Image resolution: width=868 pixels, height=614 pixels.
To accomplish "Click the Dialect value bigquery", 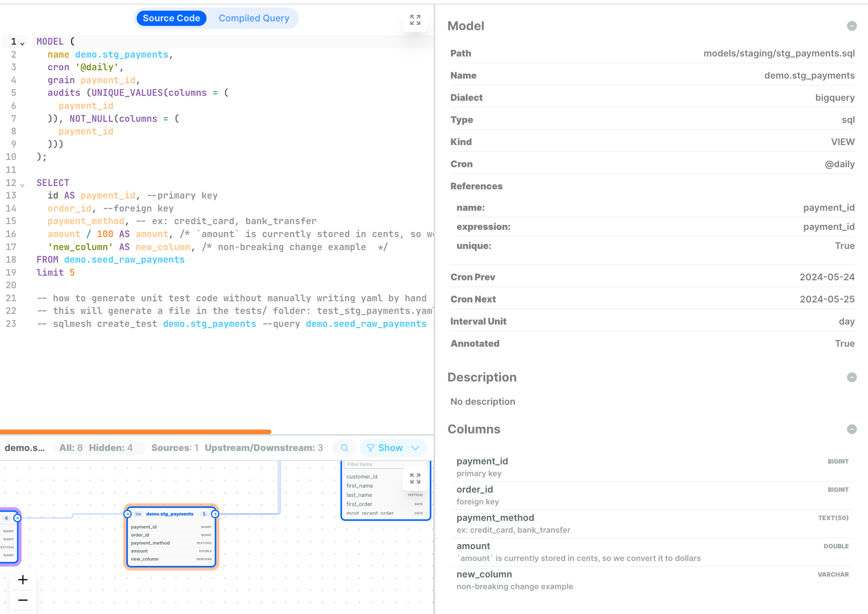I will [x=835, y=98].
